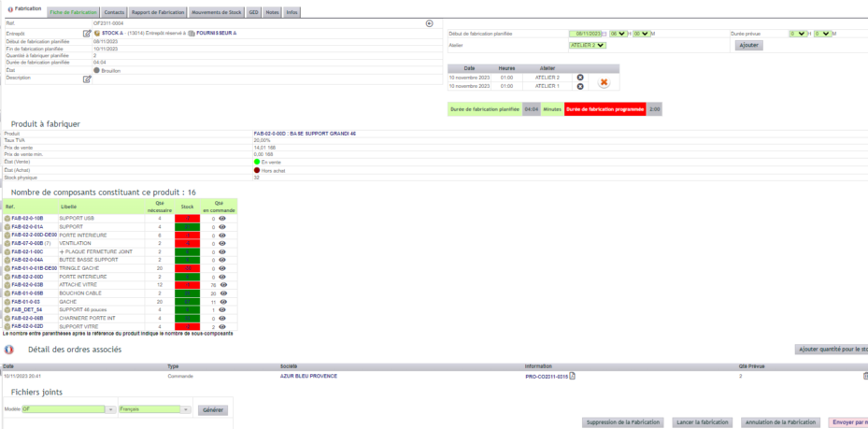Show orders for VENTILATION via eye icon
Viewport: 868px width, 429px height.
(x=222, y=243)
